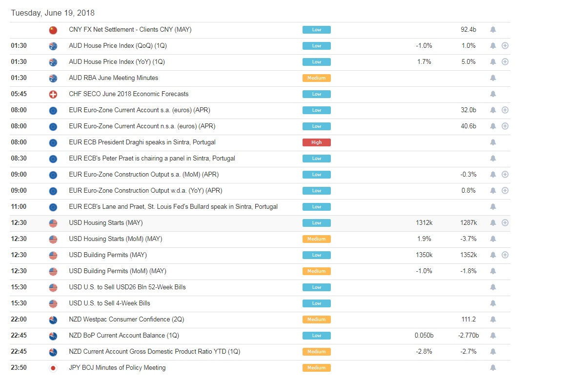Enable alert bell for ECB President Draghi speech

point(493,142)
